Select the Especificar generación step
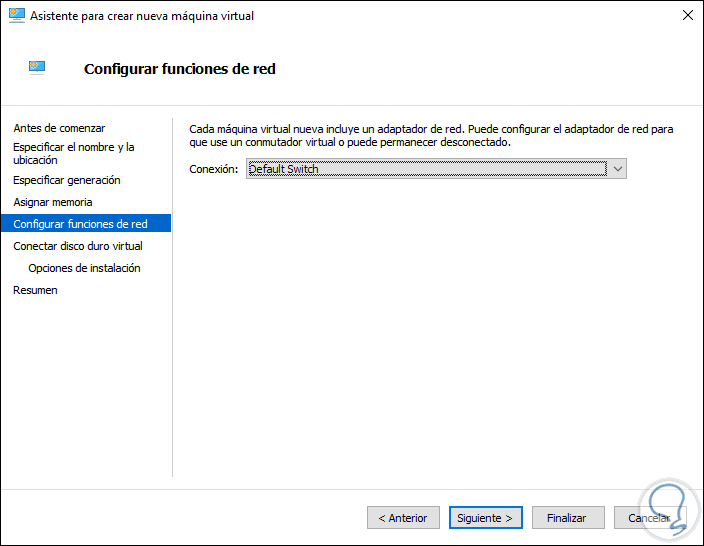Viewport: 704px width, 546px height. [67, 180]
